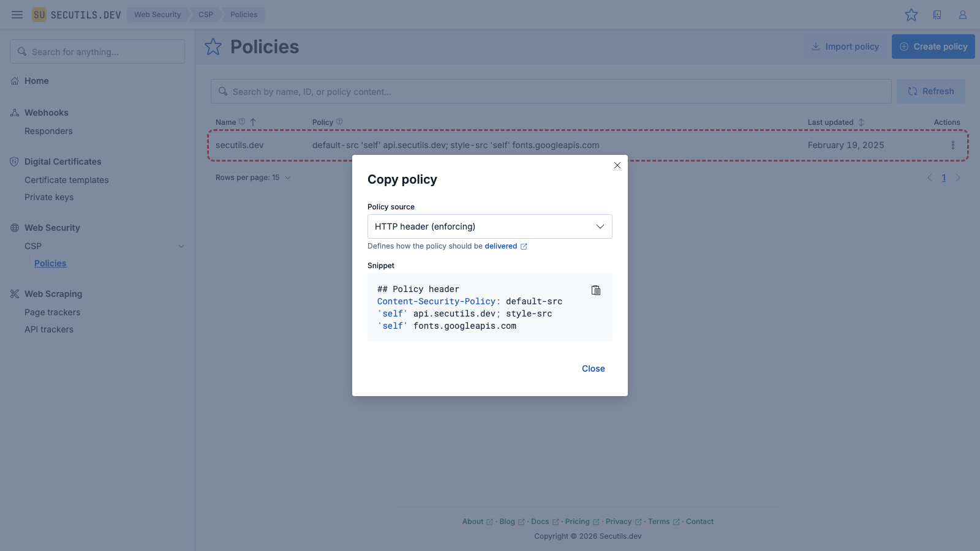Toggle the hamburger navigation menu
The width and height of the screenshot is (980, 551).
(17, 15)
